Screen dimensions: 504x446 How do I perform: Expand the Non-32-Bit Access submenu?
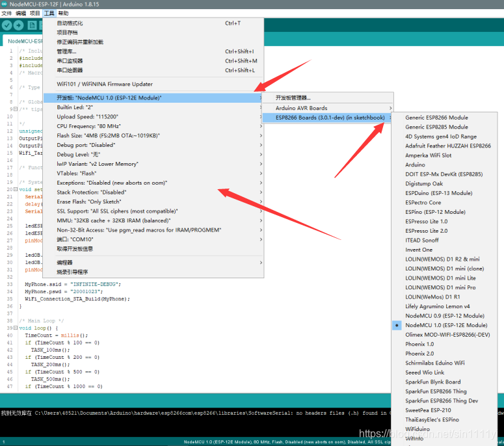pos(153,230)
